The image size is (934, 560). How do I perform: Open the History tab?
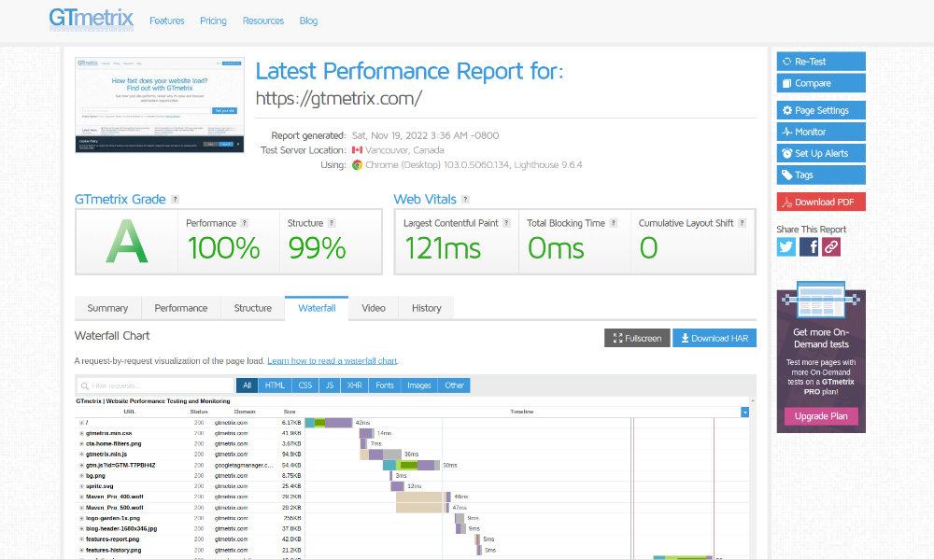[427, 308]
